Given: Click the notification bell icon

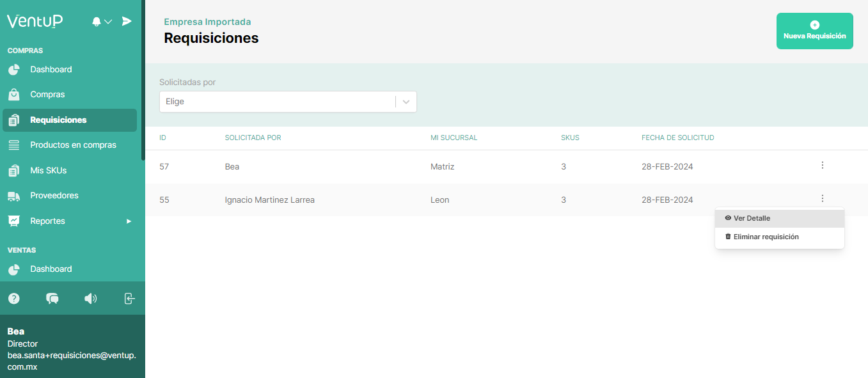Looking at the screenshot, I should [x=97, y=22].
